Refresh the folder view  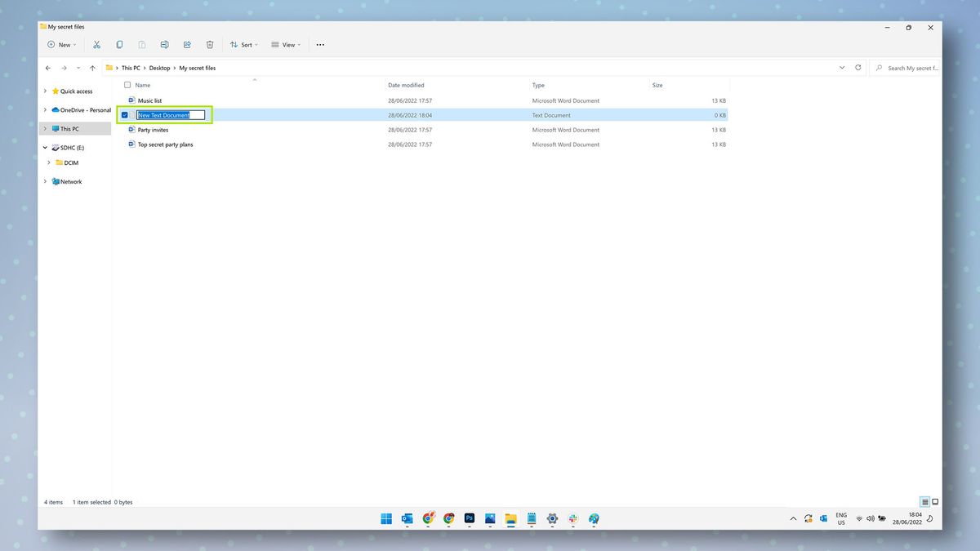pos(857,68)
